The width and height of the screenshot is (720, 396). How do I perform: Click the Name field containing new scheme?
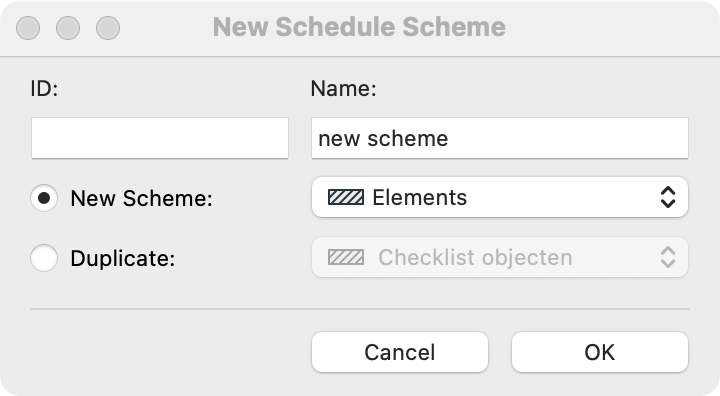coord(500,138)
